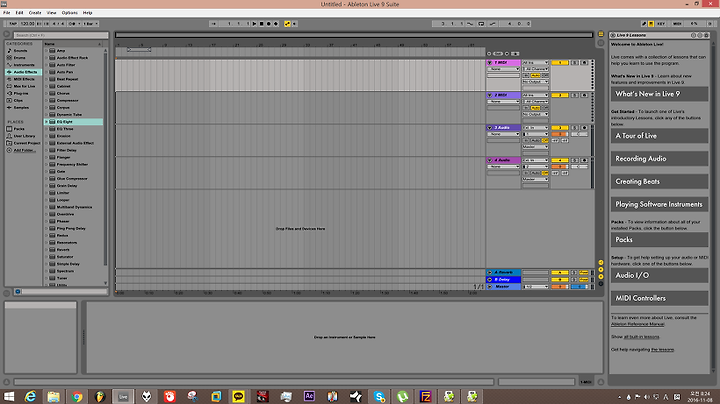Select Ping Pong Delay in browser list
The height and width of the screenshot is (404, 720).
click(71, 228)
